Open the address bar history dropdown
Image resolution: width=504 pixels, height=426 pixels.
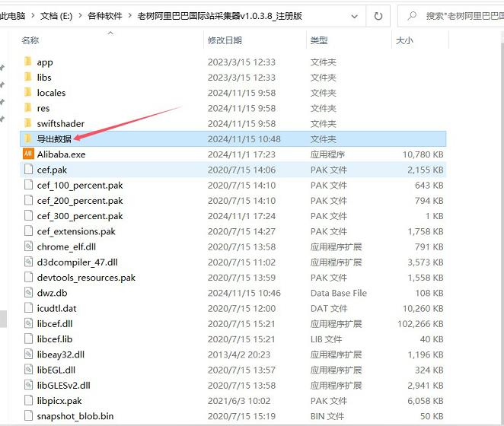[x=355, y=16]
